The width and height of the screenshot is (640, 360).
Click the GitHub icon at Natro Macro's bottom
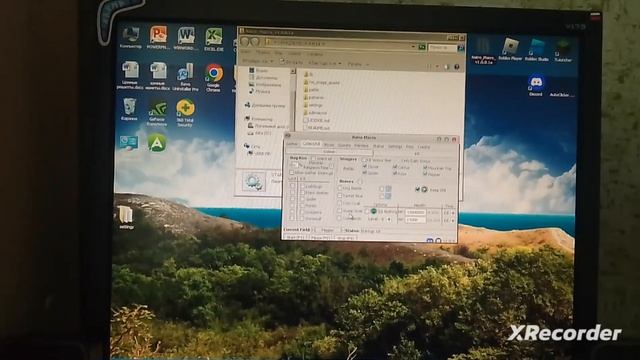pyautogui.click(x=438, y=241)
